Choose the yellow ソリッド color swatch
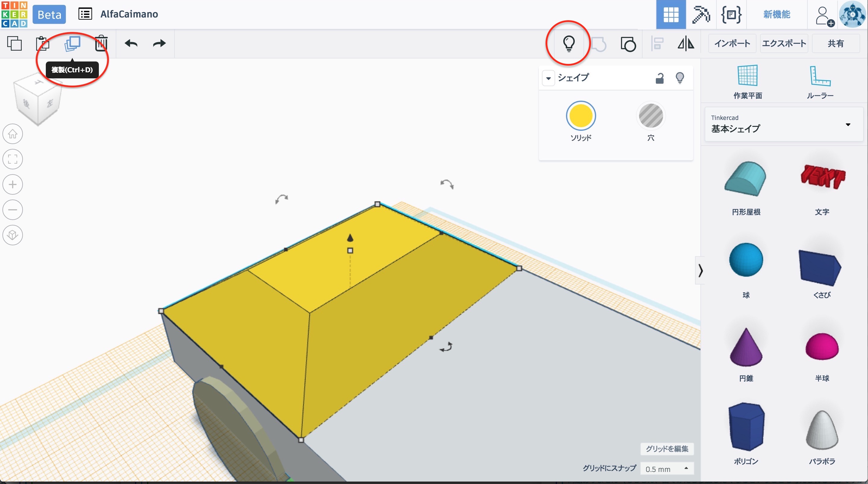 (580, 116)
